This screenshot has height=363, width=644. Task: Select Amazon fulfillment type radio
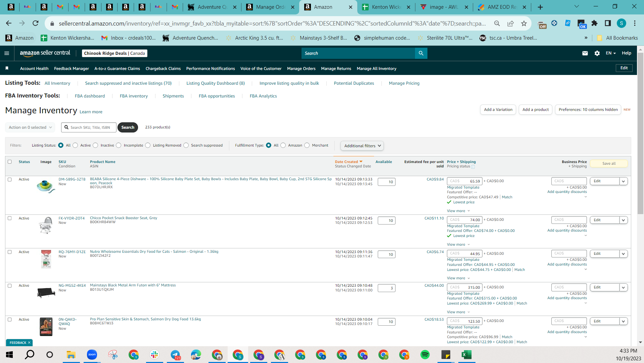[x=283, y=145]
